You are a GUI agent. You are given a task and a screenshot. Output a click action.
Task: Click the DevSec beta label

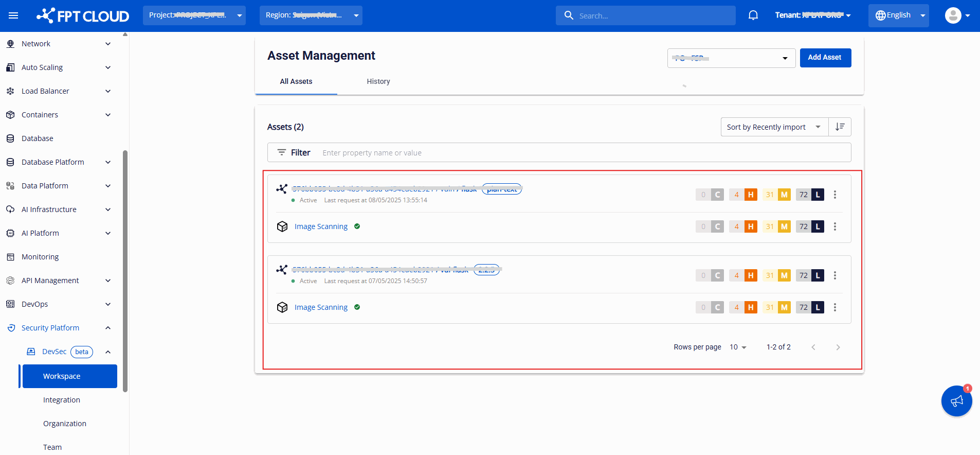(82, 352)
